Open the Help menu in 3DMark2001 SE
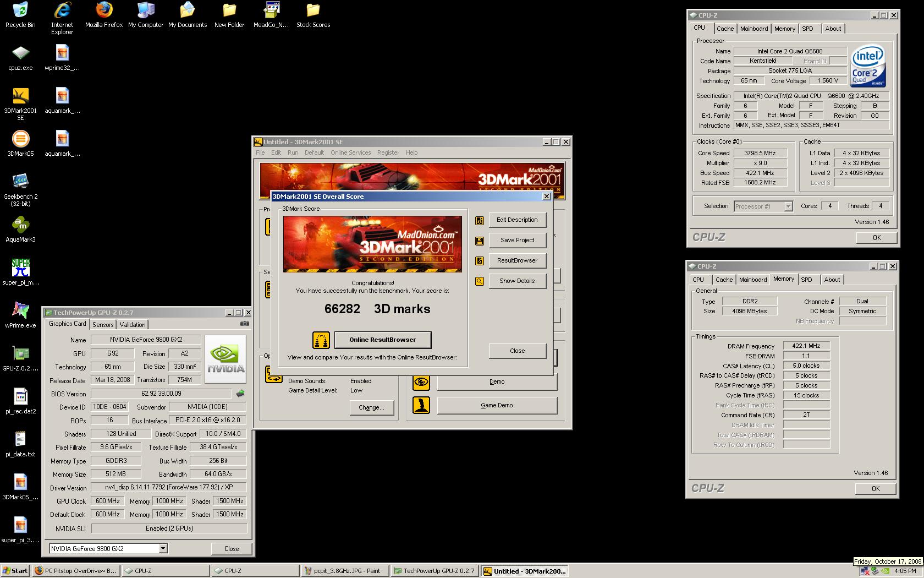This screenshot has width=924, height=578. pos(411,152)
